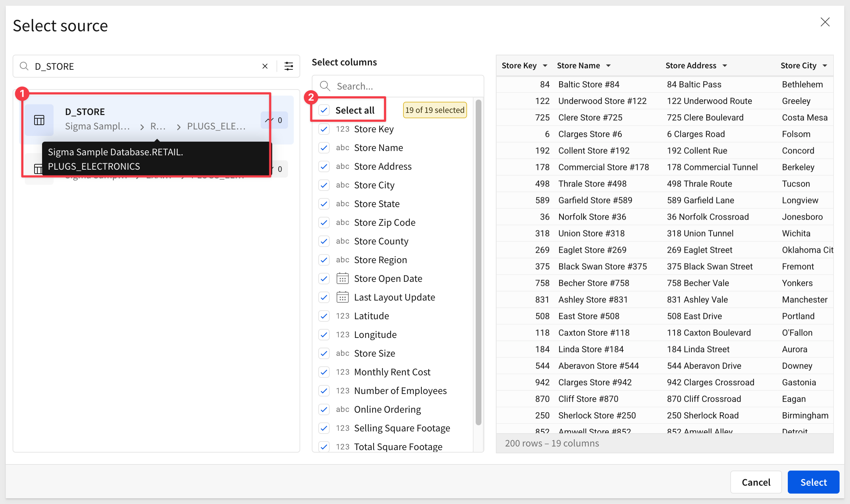Uncheck the Longitude column checkbox
This screenshot has width=850, height=504.
point(324,335)
